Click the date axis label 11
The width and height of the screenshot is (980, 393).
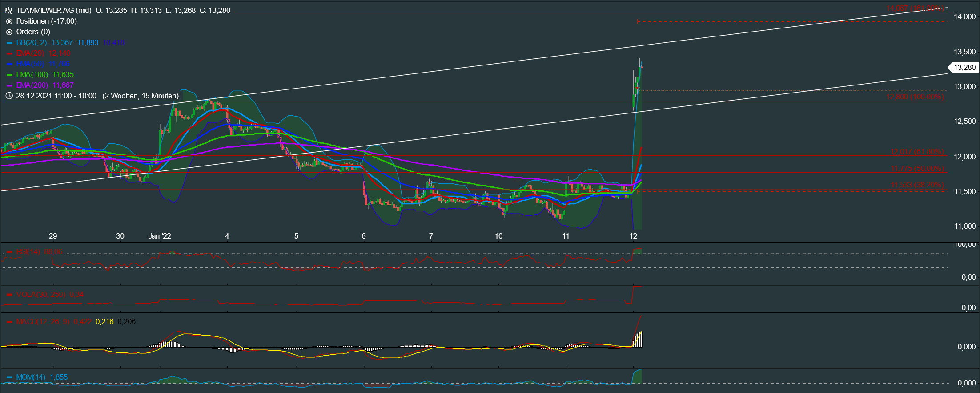[x=566, y=236]
